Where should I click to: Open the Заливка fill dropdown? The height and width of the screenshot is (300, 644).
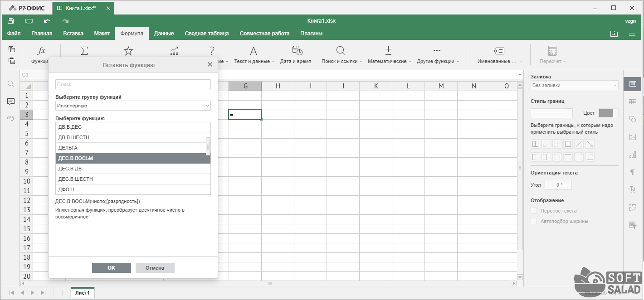click(x=575, y=85)
